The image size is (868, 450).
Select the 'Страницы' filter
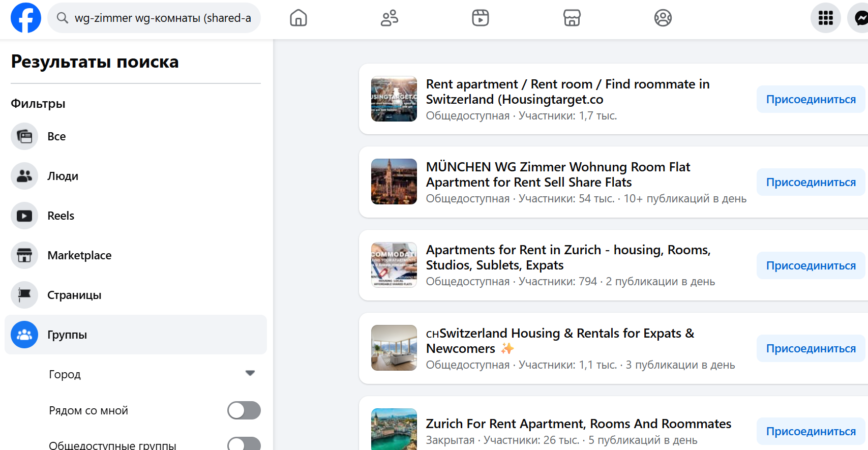(x=74, y=295)
